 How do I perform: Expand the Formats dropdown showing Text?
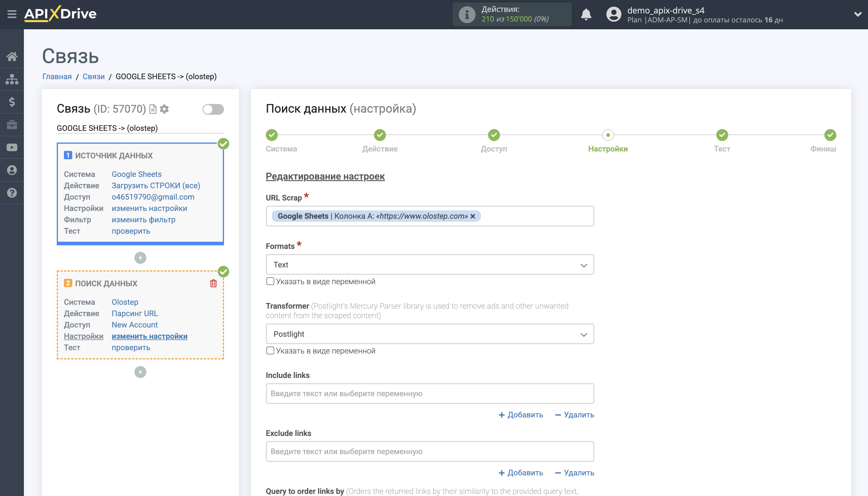coord(430,265)
